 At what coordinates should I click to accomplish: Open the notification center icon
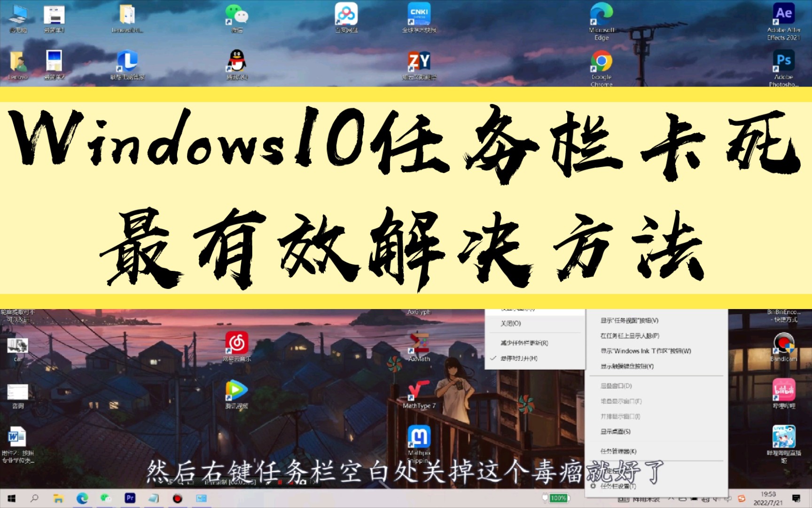(x=796, y=498)
